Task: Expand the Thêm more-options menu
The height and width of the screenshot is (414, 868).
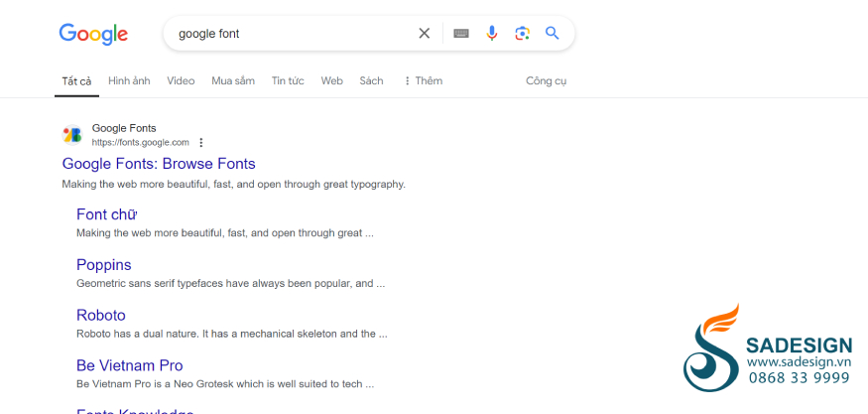Action: coord(423,81)
